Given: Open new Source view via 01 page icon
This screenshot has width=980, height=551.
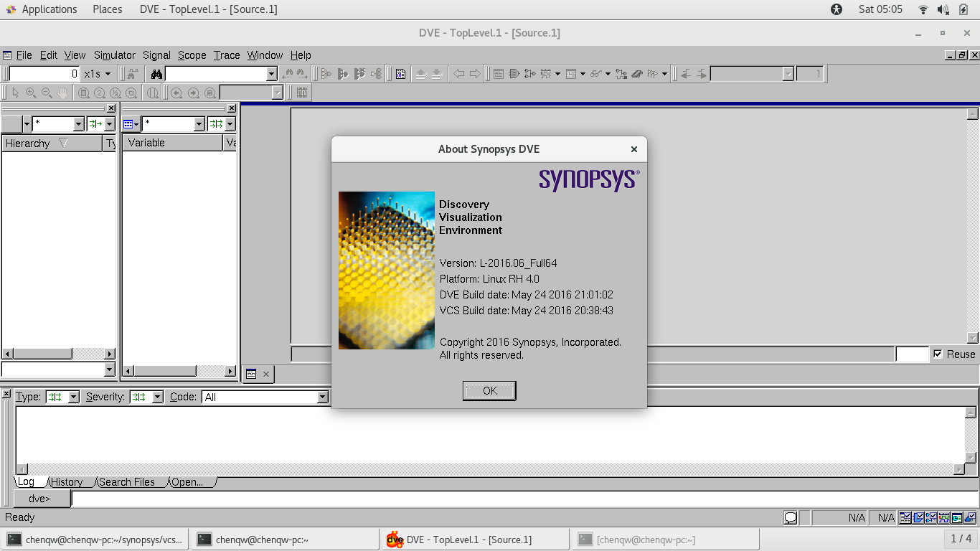Looking at the screenshot, I should pyautogui.click(x=400, y=74).
